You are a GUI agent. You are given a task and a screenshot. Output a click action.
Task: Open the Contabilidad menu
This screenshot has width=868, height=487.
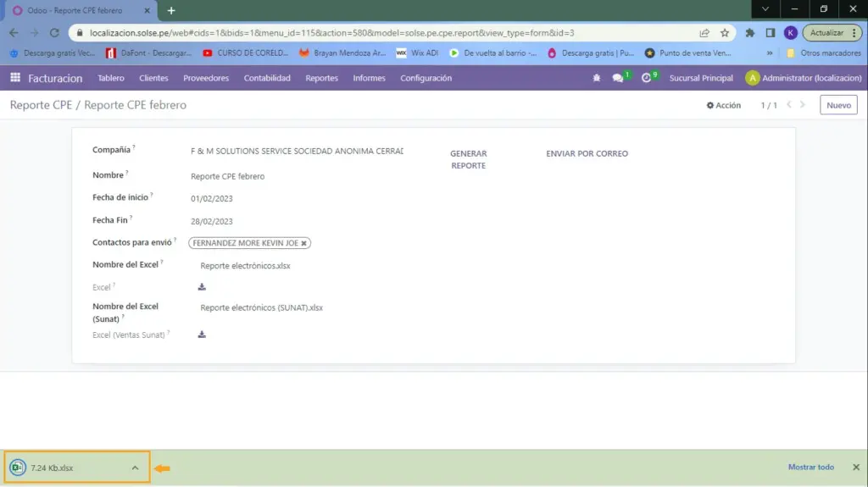pyautogui.click(x=267, y=78)
